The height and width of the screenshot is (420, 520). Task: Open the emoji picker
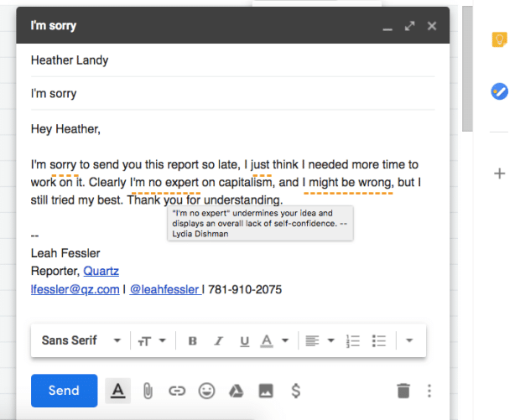[x=206, y=391]
